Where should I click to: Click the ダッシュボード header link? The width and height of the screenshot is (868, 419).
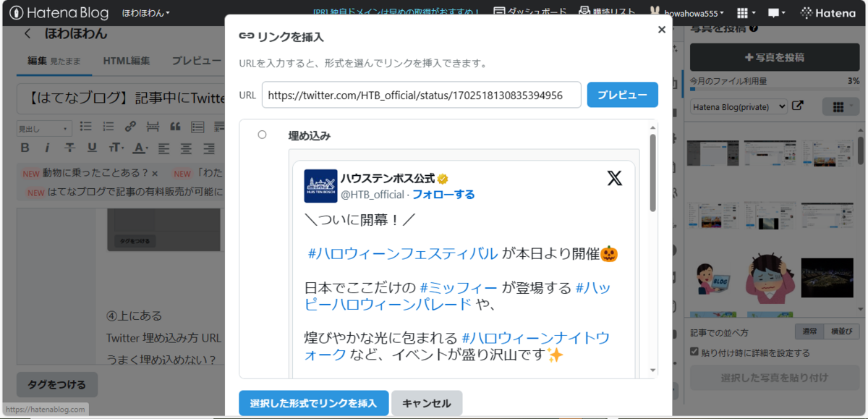[x=532, y=12]
